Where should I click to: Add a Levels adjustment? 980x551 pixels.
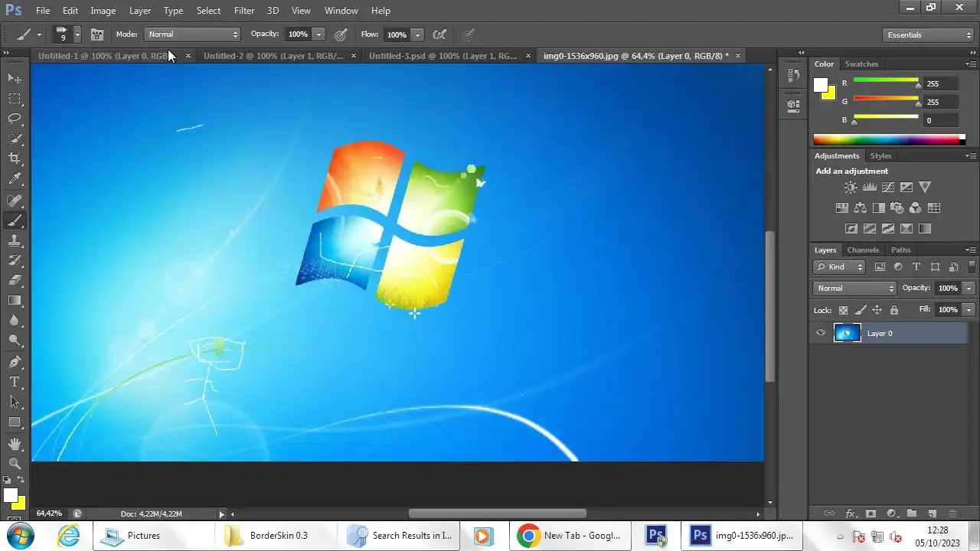(x=869, y=187)
